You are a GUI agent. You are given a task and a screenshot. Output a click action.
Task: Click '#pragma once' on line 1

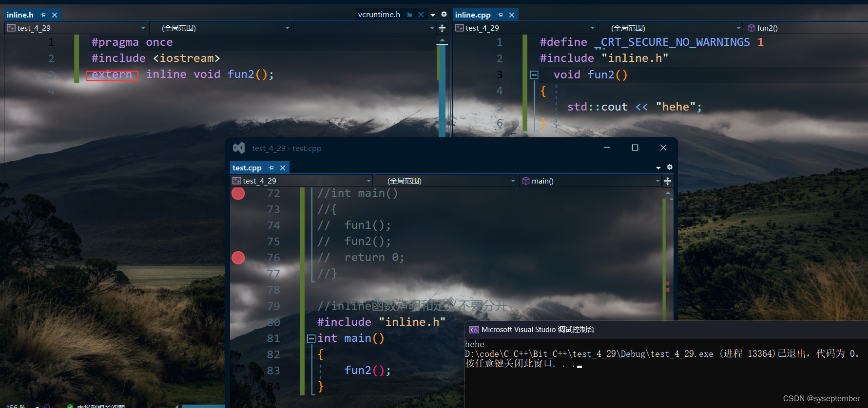click(132, 42)
